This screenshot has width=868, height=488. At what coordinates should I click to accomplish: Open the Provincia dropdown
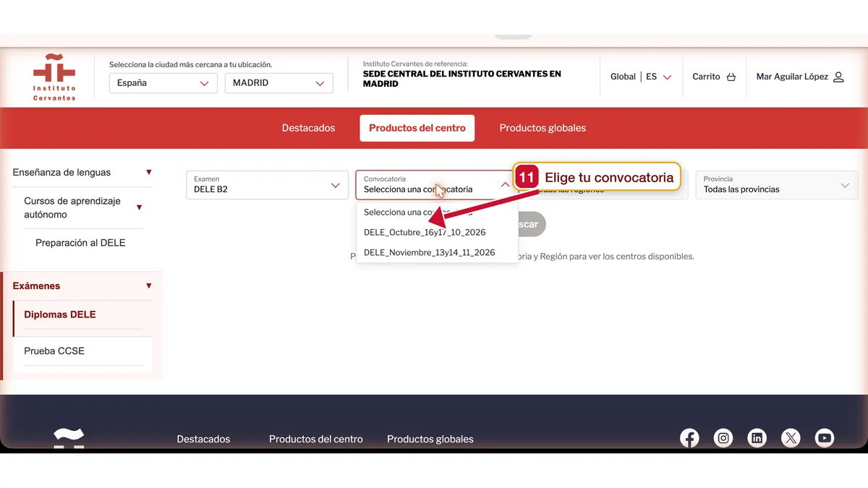[777, 185]
